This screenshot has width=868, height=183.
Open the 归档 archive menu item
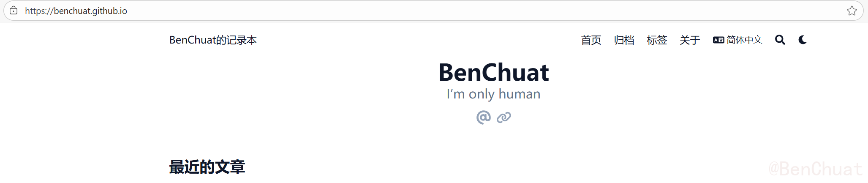point(624,40)
